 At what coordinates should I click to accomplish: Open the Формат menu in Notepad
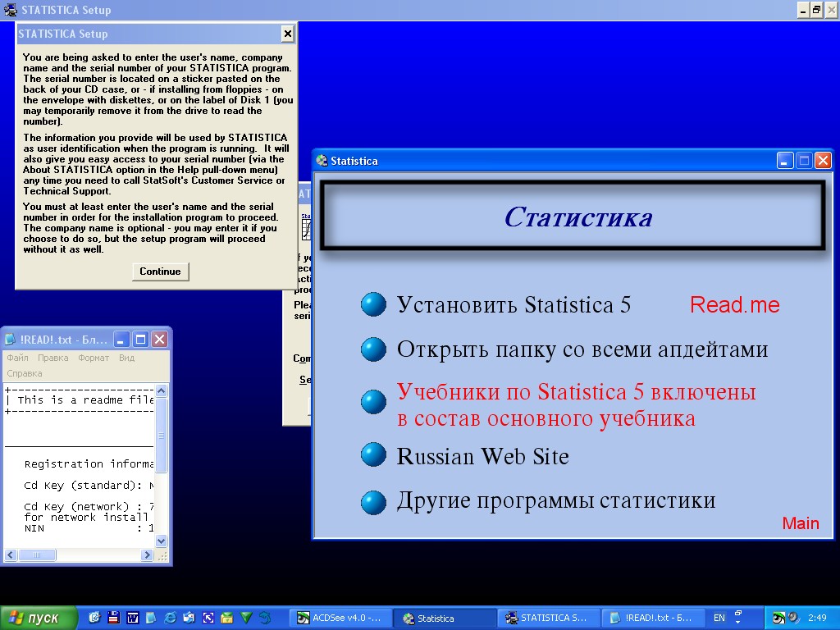tap(94, 358)
